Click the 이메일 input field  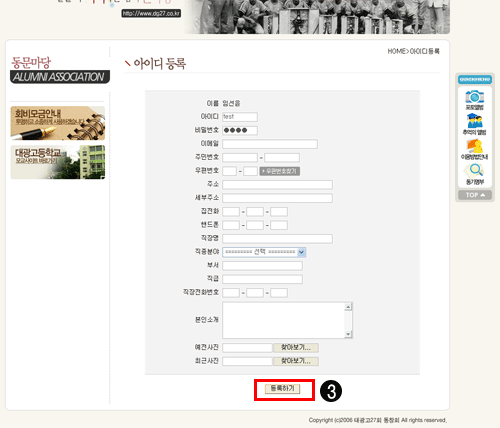[270, 144]
